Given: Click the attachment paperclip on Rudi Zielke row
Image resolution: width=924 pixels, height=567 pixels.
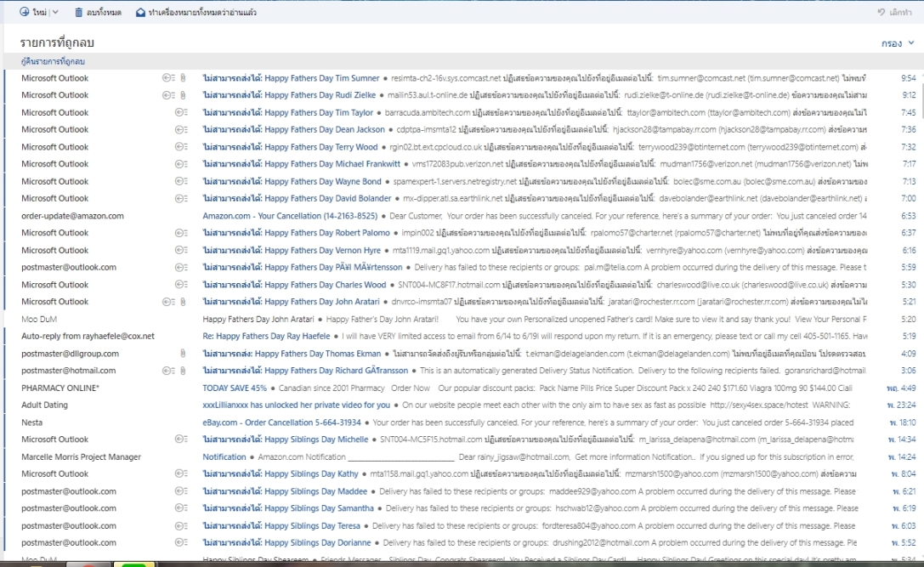Looking at the screenshot, I should [x=183, y=95].
